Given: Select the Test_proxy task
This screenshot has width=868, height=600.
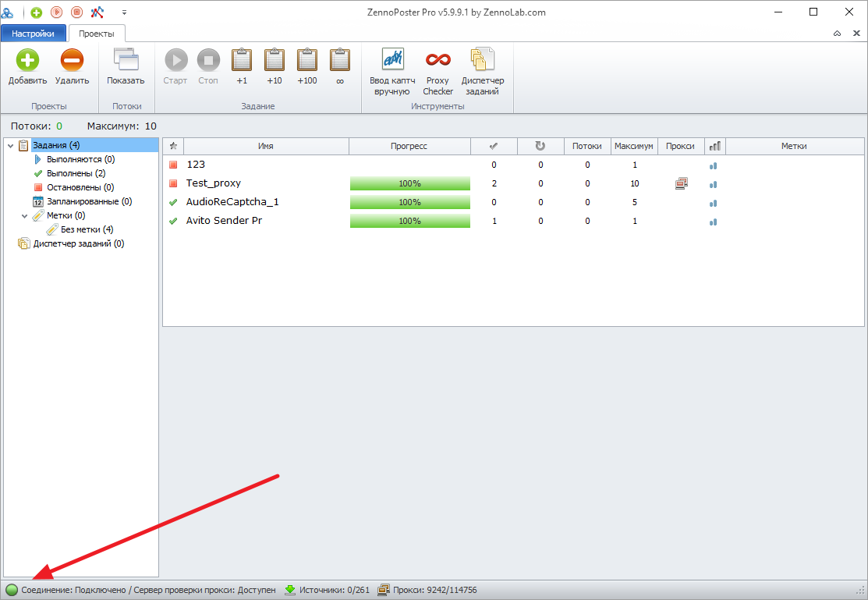Looking at the screenshot, I should [x=513, y=183].
